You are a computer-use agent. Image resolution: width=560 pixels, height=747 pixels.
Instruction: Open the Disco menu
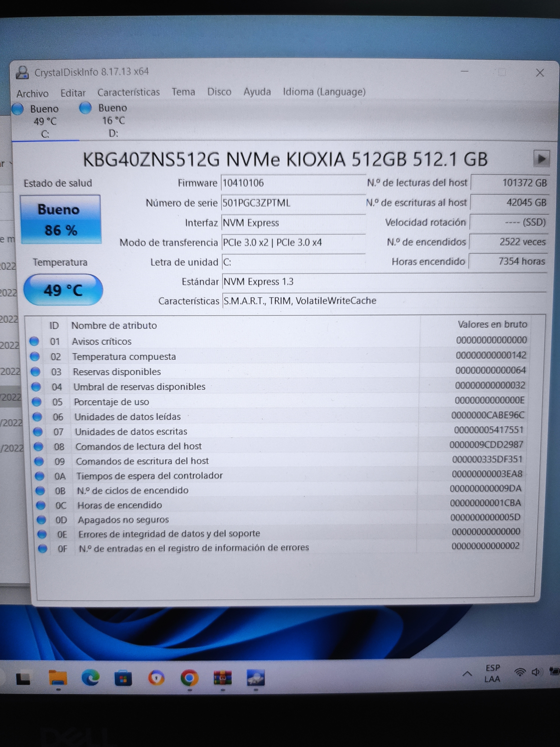[x=219, y=92]
